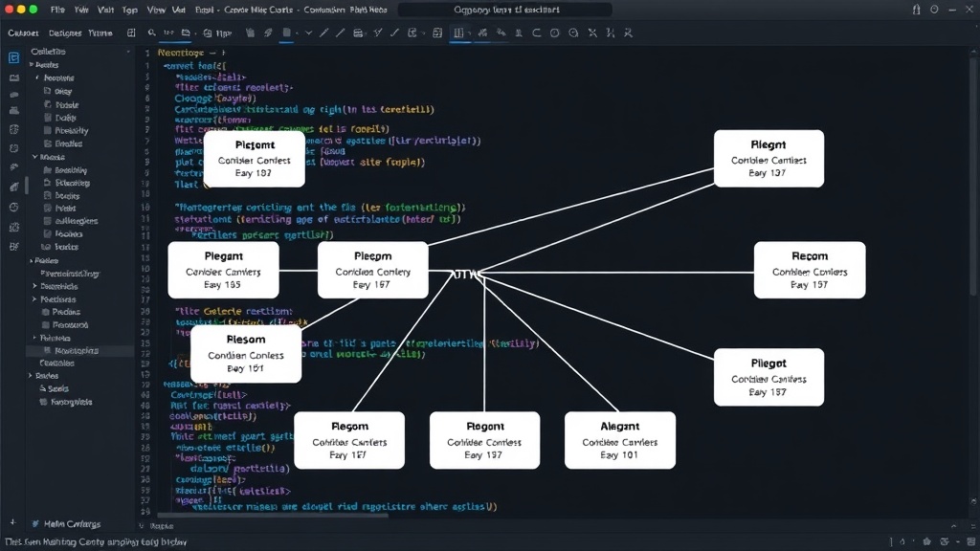The image size is (980, 551).
Task: Expand the Poctoors folder chevron in sidebar
Action: point(35,299)
